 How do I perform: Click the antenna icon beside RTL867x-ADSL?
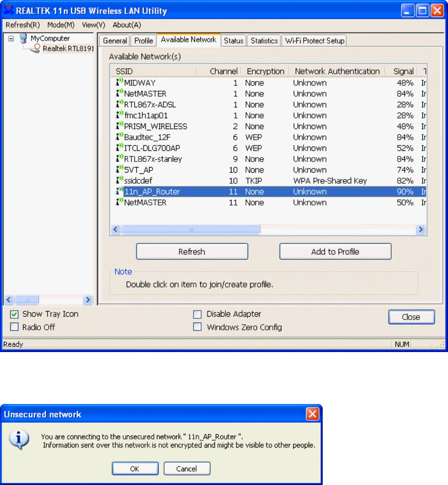(119, 104)
